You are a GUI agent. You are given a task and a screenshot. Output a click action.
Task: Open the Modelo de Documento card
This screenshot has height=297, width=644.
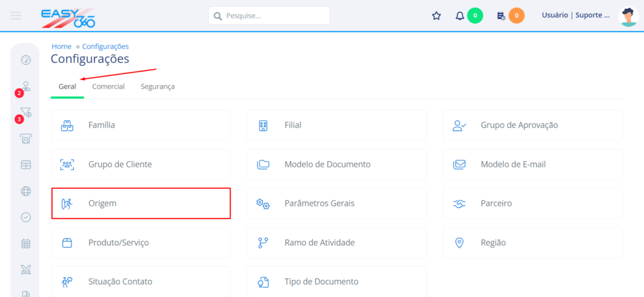336,164
